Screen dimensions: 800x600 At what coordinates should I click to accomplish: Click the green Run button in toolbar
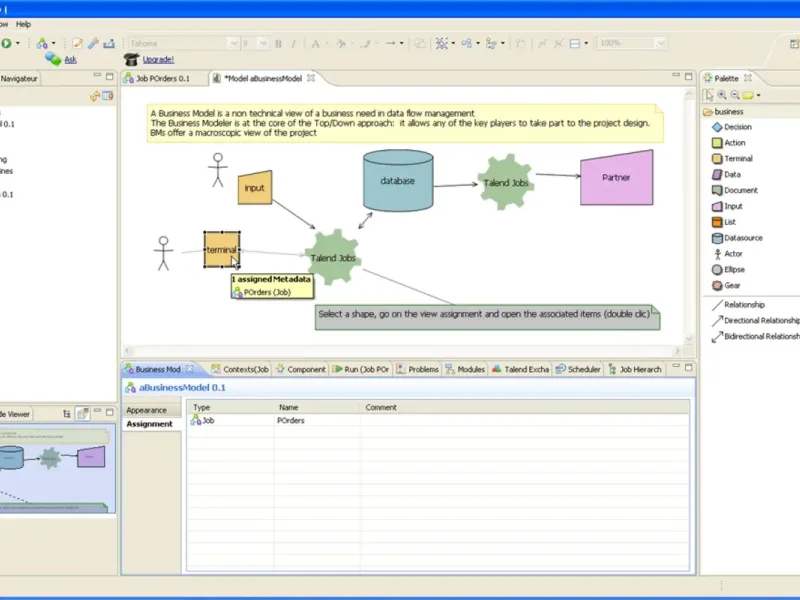(6, 43)
